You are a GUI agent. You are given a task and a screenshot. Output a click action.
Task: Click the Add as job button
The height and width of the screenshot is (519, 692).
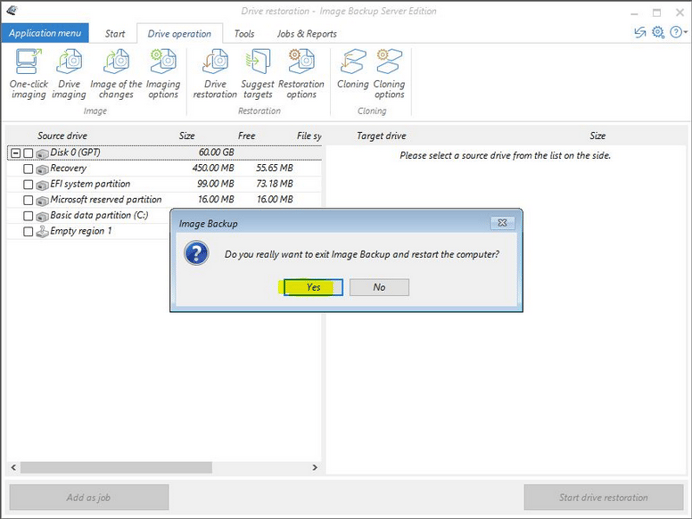click(x=89, y=497)
